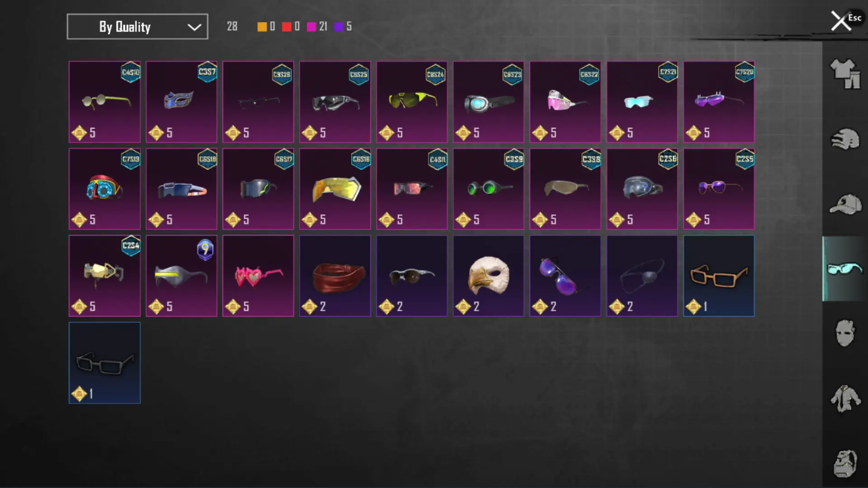The width and height of the screenshot is (868, 488).
Task: Choose the blue masquerade mask C3S7
Action: point(181,102)
